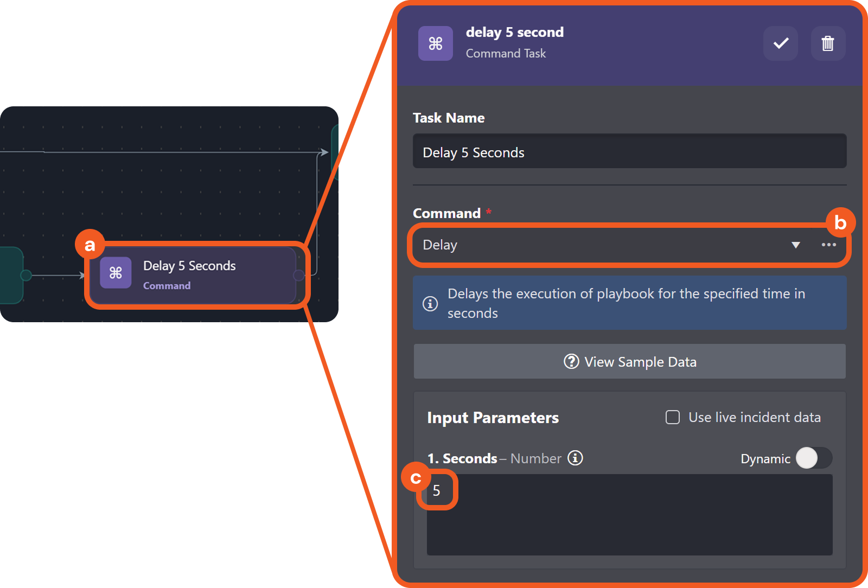
Task: Enable Use live incident data checkbox
Action: click(x=673, y=417)
